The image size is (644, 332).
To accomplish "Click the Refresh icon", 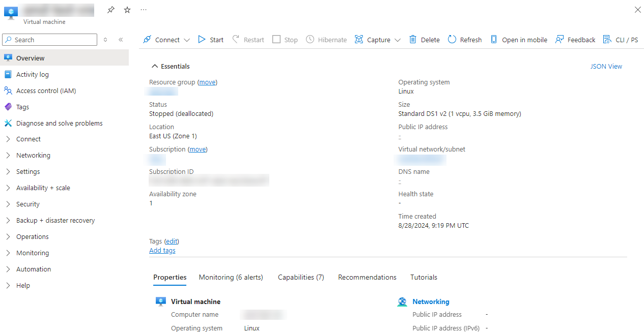I will point(452,40).
